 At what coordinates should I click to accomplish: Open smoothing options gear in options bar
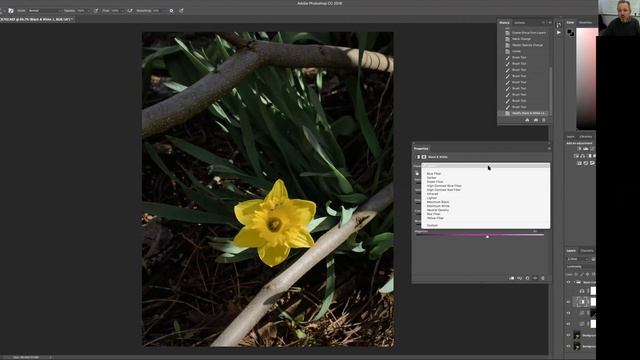[x=171, y=11]
